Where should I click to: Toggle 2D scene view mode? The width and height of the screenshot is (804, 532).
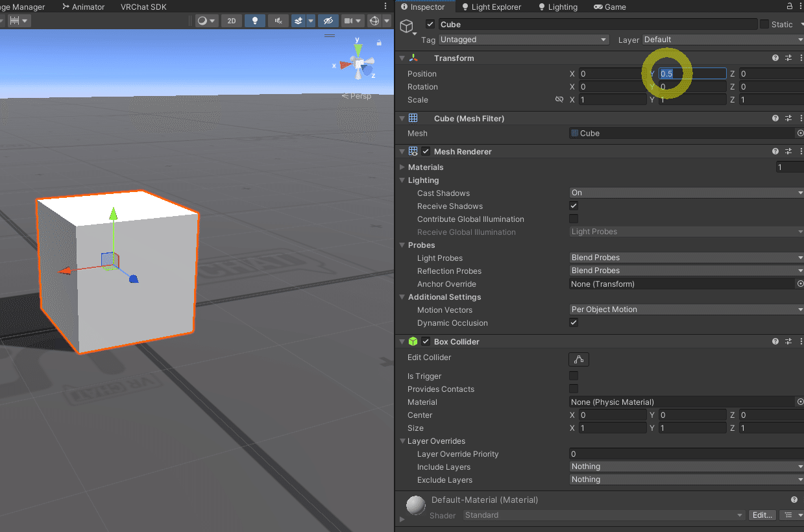click(231, 21)
